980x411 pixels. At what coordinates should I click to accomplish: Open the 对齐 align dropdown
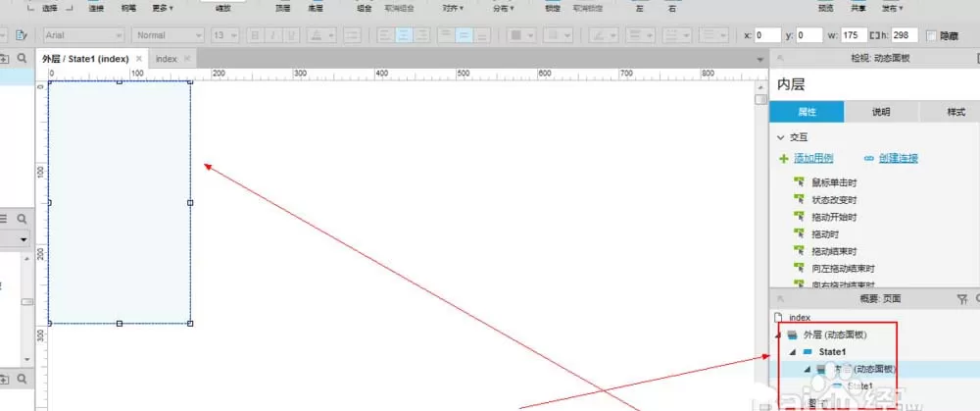(452, 9)
